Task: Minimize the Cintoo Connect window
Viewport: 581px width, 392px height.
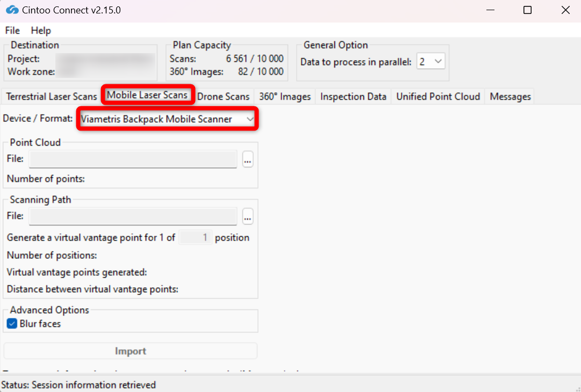Action: 491,10
